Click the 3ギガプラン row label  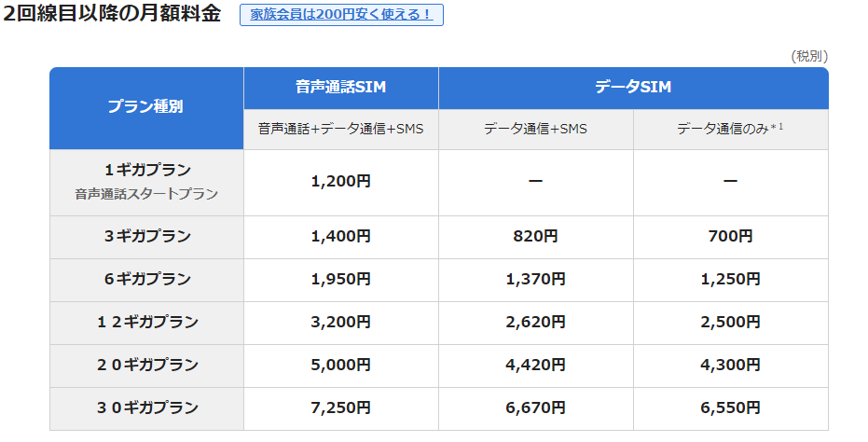tap(146, 237)
